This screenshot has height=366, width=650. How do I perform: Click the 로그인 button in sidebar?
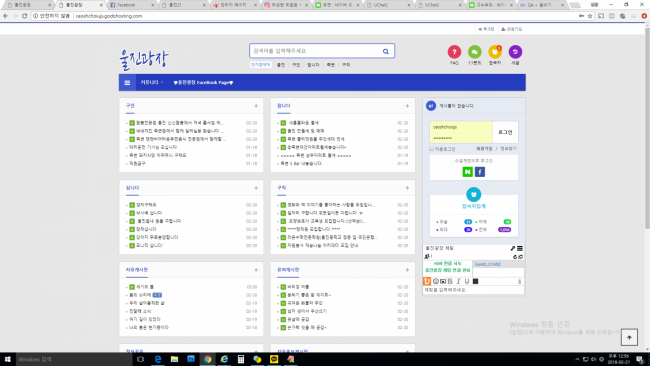click(505, 132)
